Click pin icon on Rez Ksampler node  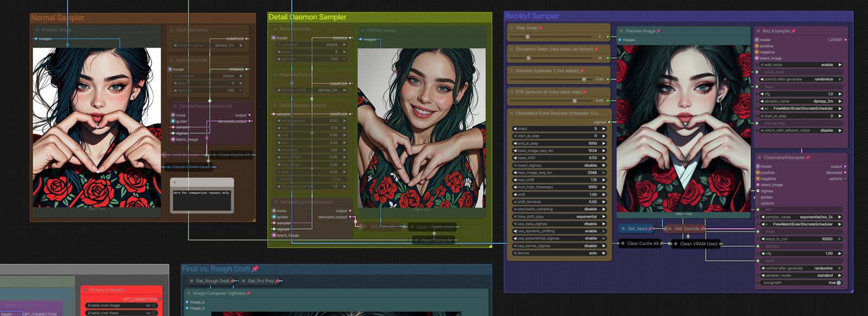793,31
